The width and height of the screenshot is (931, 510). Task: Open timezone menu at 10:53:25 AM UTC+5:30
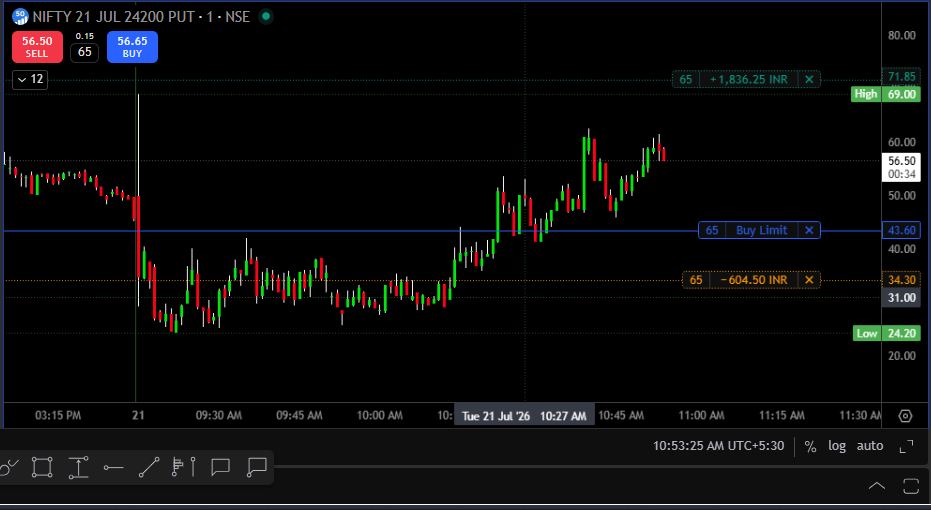[718, 445]
